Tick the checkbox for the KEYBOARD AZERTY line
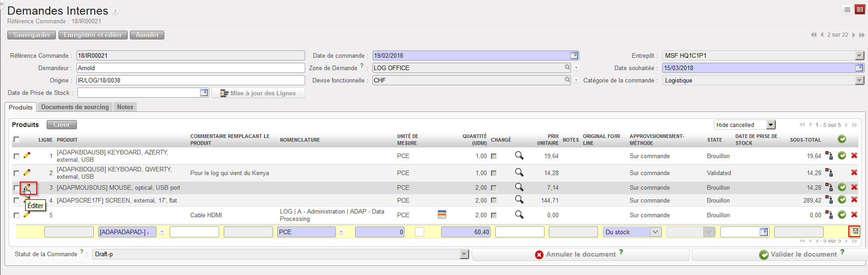Image resolution: width=868 pixels, height=275 pixels. pos(16,156)
